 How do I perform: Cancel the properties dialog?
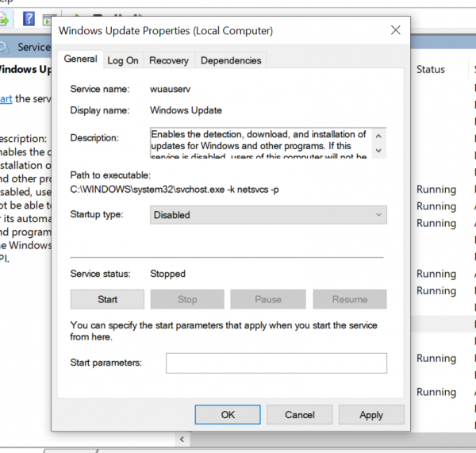[x=299, y=414]
